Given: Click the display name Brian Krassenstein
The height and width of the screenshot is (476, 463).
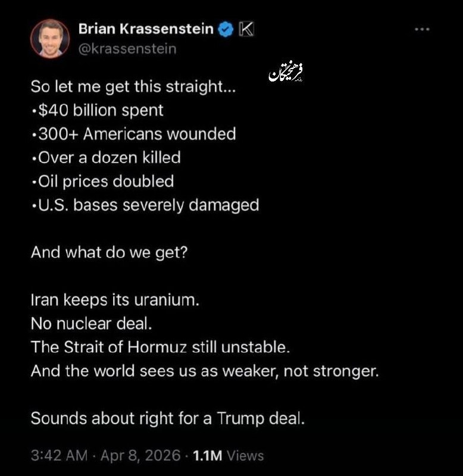Looking at the screenshot, I should click(x=146, y=29).
